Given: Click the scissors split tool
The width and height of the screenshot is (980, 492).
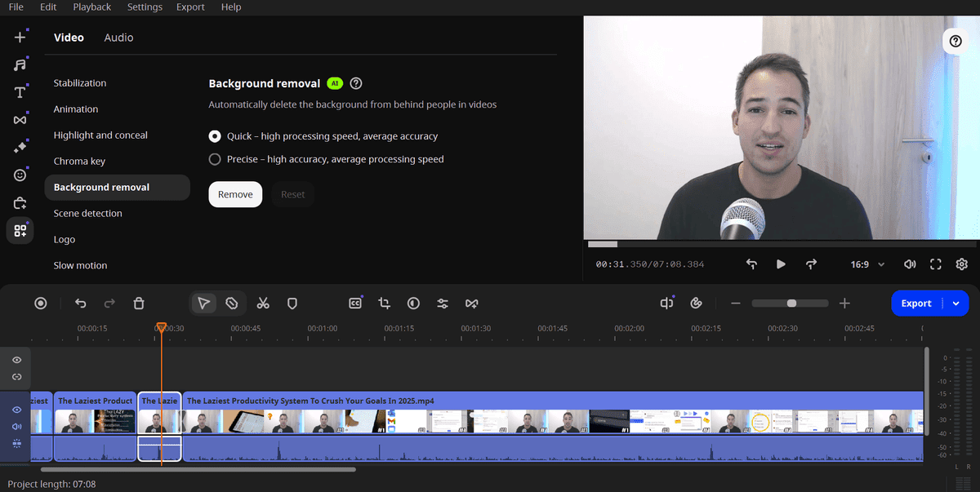Looking at the screenshot, I should (x=262, y=304).
